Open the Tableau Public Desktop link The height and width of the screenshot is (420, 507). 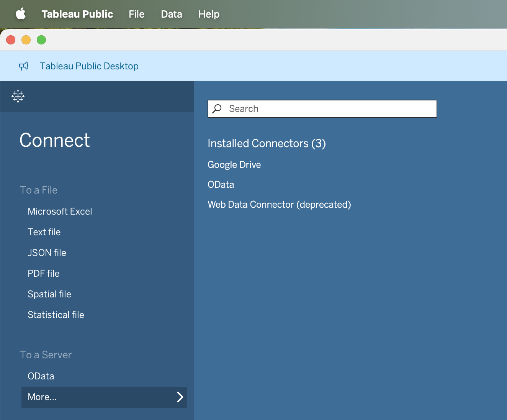coord(89,66)
